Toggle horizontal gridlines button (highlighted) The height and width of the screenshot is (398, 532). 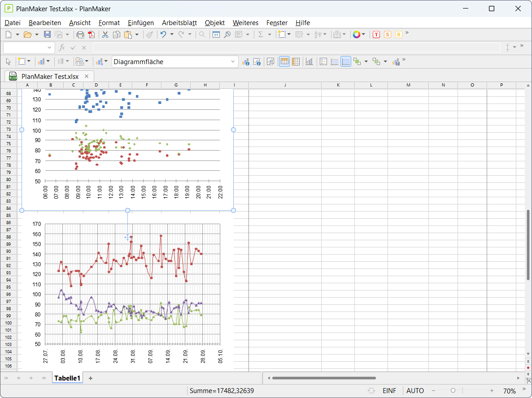(346, 62)
